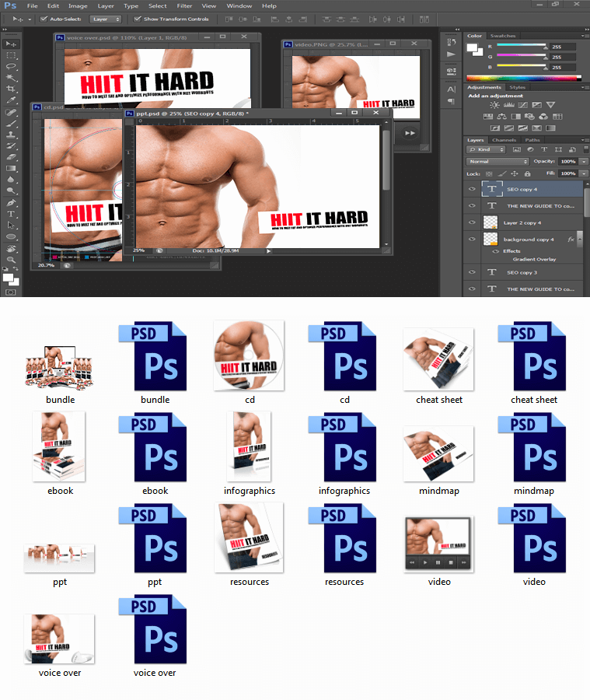Open the Kind layer filter dropdown
590x700 pixels.
point(486,149)
